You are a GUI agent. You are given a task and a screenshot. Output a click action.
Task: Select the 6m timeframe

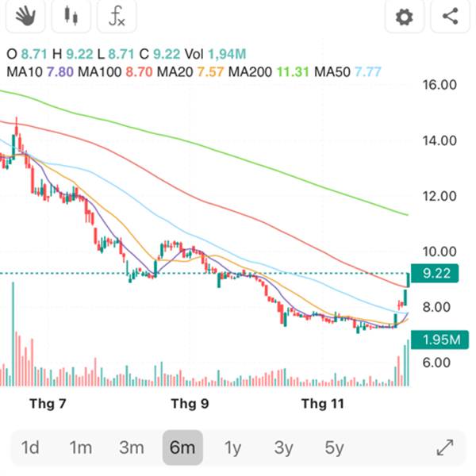[x=182, y=447]
